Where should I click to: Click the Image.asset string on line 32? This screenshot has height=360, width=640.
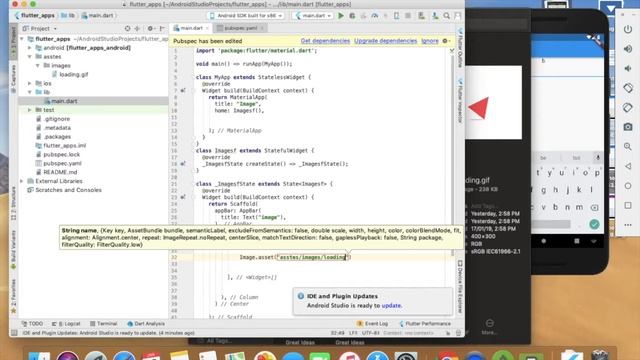point(313,257)
